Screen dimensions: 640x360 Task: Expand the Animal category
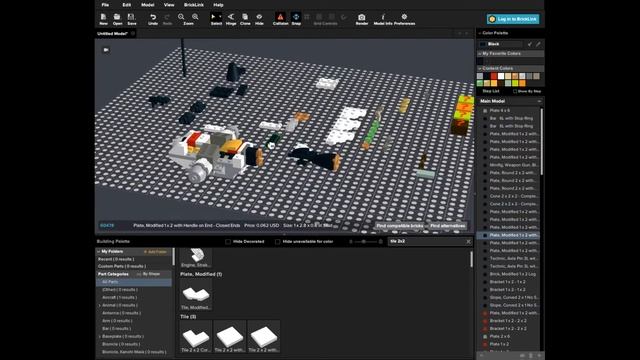point(100,305)
